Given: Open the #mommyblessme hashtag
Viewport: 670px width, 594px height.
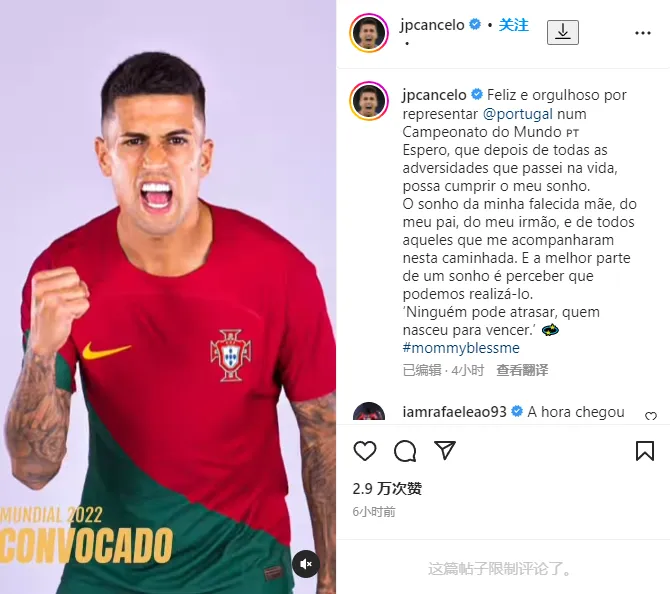Looking at the screenshot, I should point(461,348).
